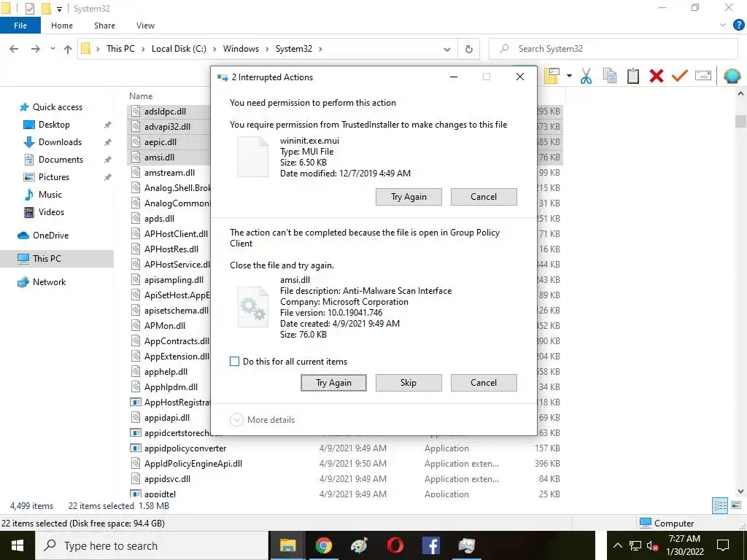
Task: Expand More details in the dialog
Action: (263, 419)
